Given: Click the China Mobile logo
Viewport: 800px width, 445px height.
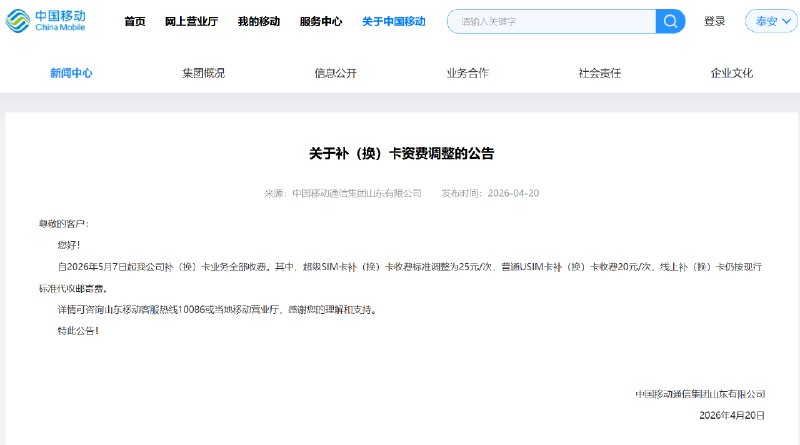Looking at the screenshot, I should [x=45, y=21].
